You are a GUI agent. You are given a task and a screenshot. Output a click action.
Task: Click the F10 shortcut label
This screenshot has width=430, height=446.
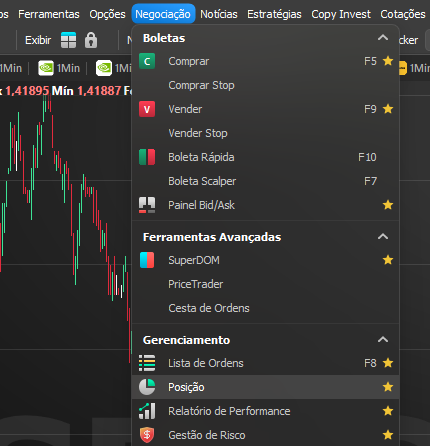point(367,157)
